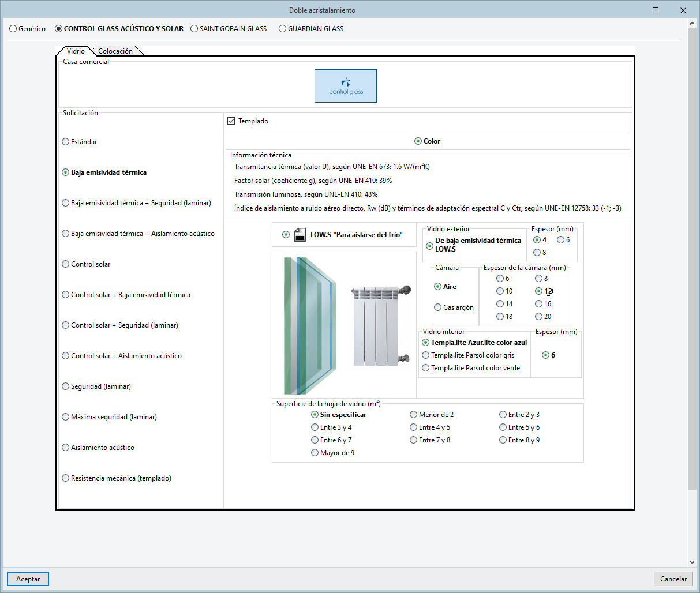Select Sin especificar glass surface
This screenshot has width=700, height=593.
point(339,415)
